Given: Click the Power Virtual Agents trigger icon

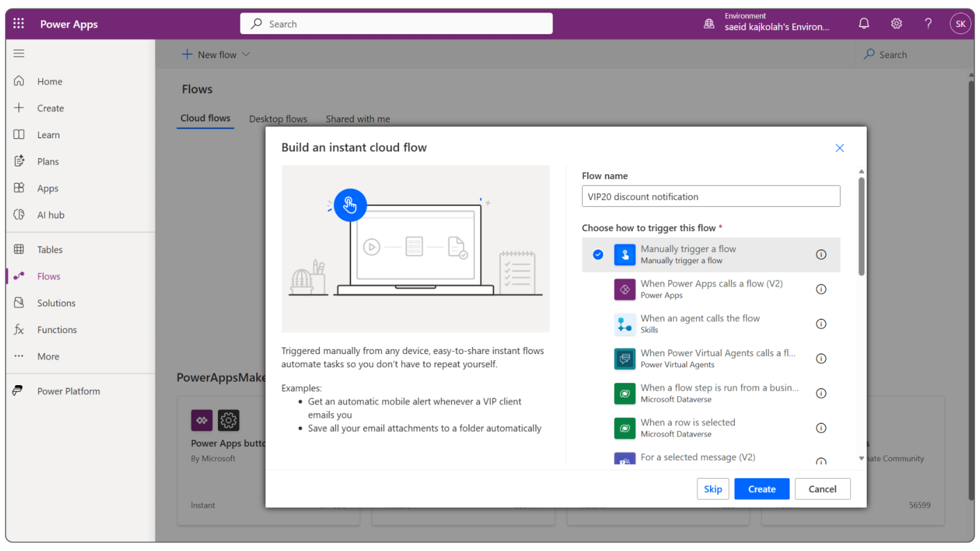Looking at the screenshot, I should point(625,359).
